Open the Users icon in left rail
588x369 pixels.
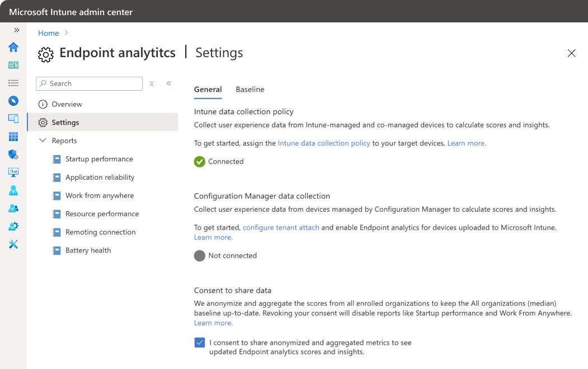click(x=13, y=190)
